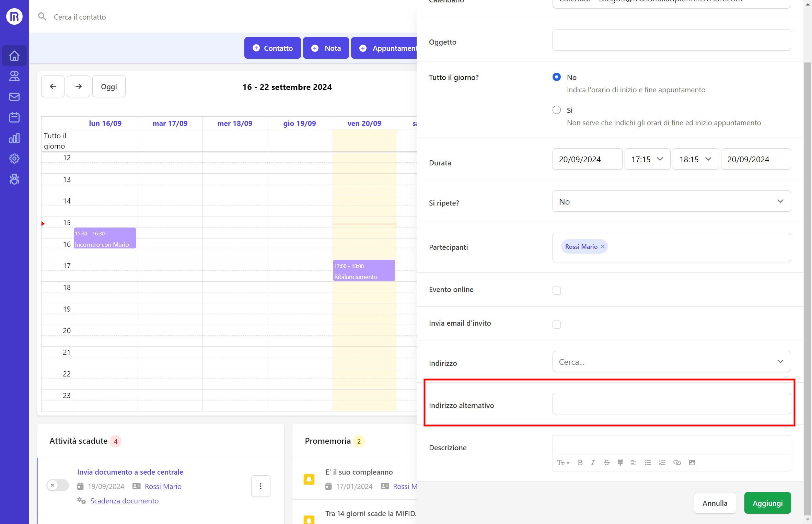Select the 'Si' option for Tutto il giorno
This screenshot has height=524, width=812.
coord(557,110)
